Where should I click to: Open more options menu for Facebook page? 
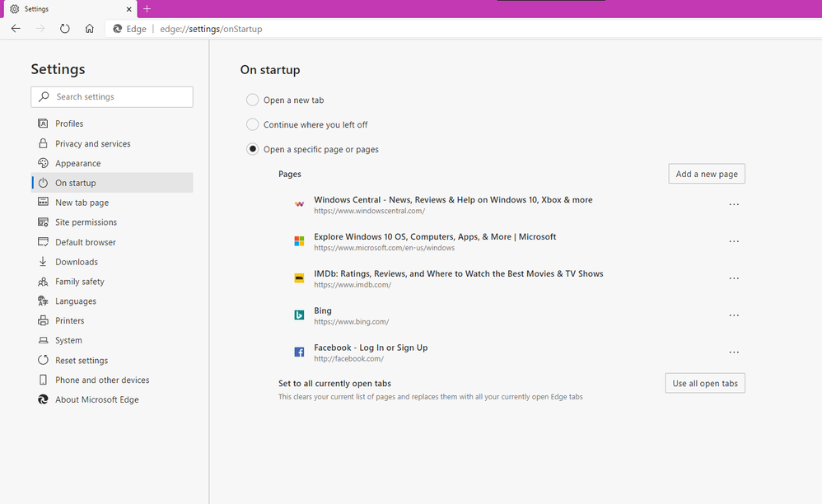[x=734, y=352]
